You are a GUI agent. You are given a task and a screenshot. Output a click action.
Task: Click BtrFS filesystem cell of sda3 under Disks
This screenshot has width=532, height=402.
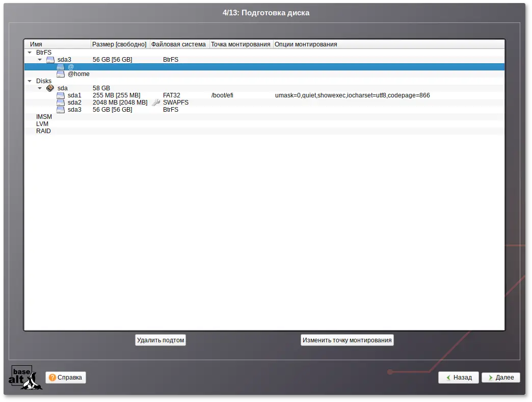[171, 110]
